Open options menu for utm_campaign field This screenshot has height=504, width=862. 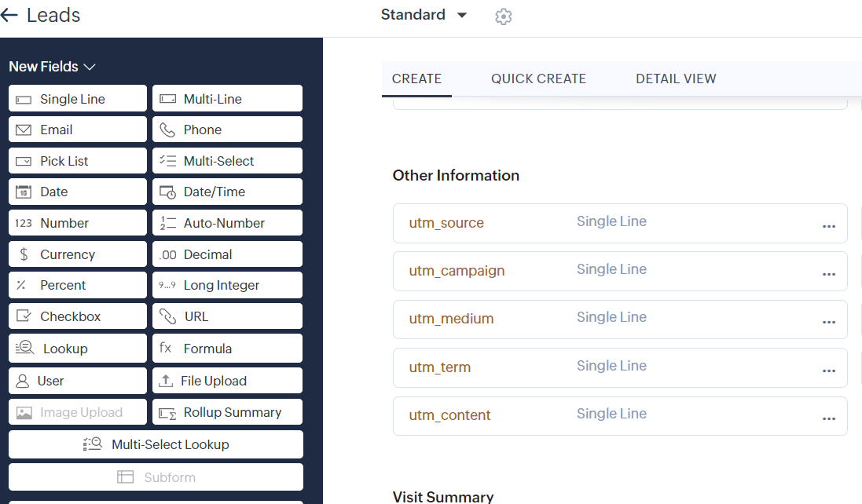829,274
